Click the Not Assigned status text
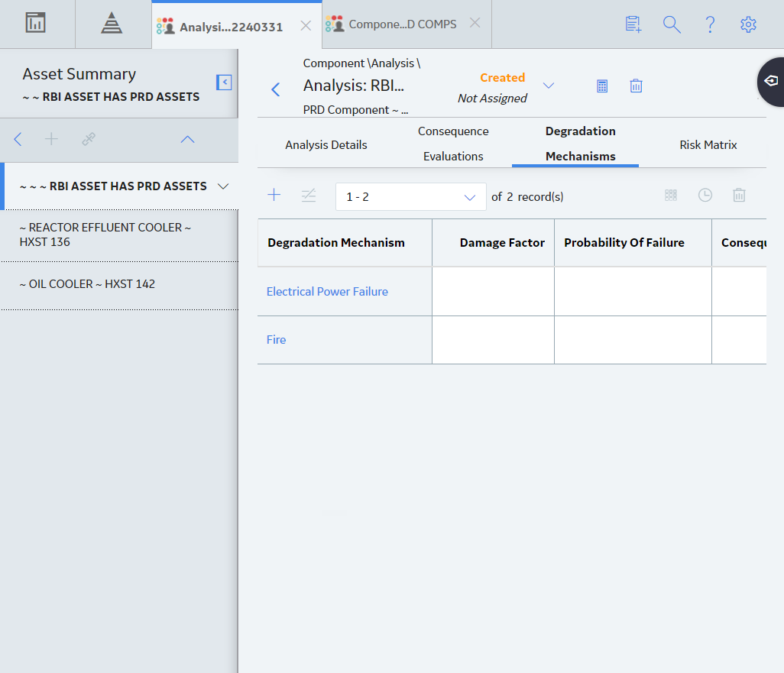 tap(492, 98)
